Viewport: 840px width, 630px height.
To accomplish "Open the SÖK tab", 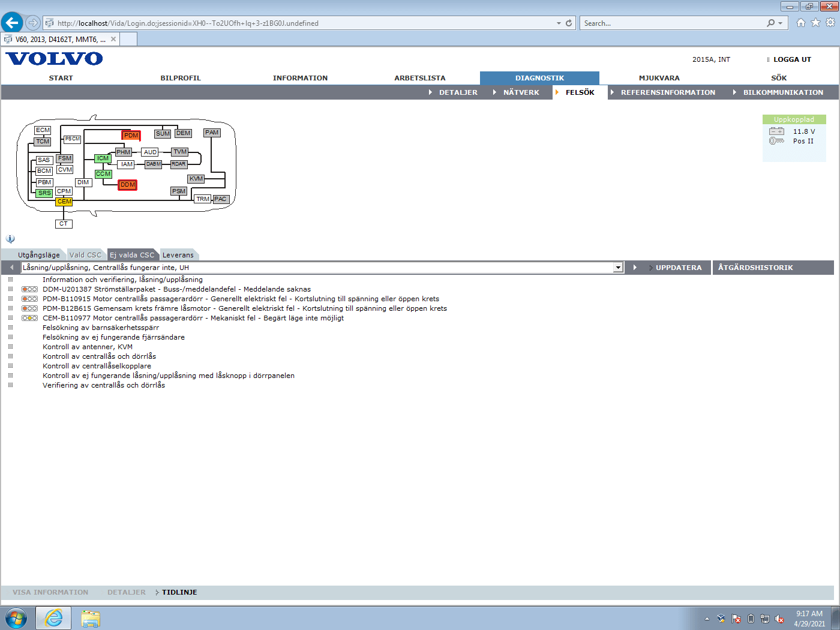I will click(779, 78).
